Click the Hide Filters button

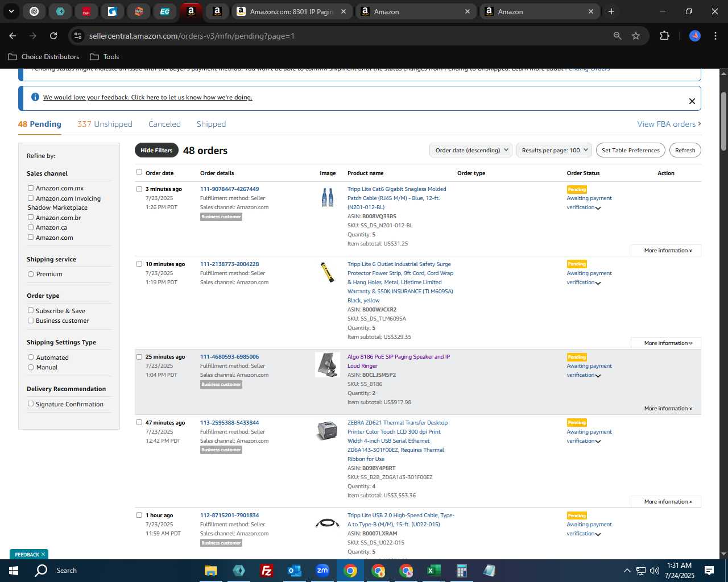(156, 150)
